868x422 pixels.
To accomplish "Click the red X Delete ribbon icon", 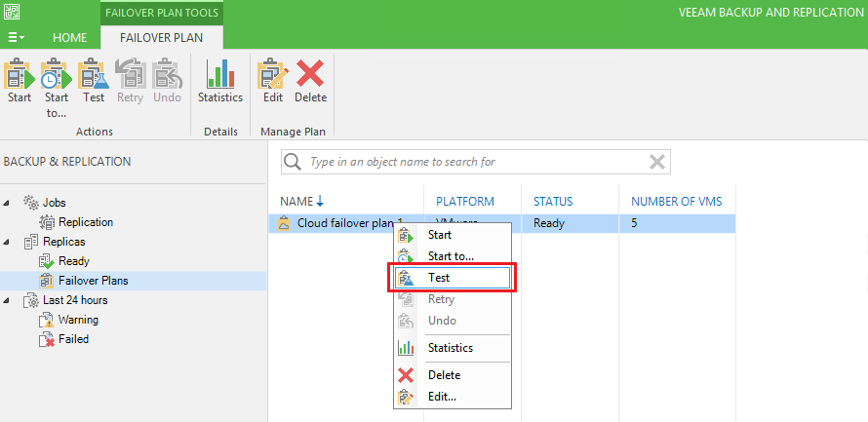I will click(310, 73).
